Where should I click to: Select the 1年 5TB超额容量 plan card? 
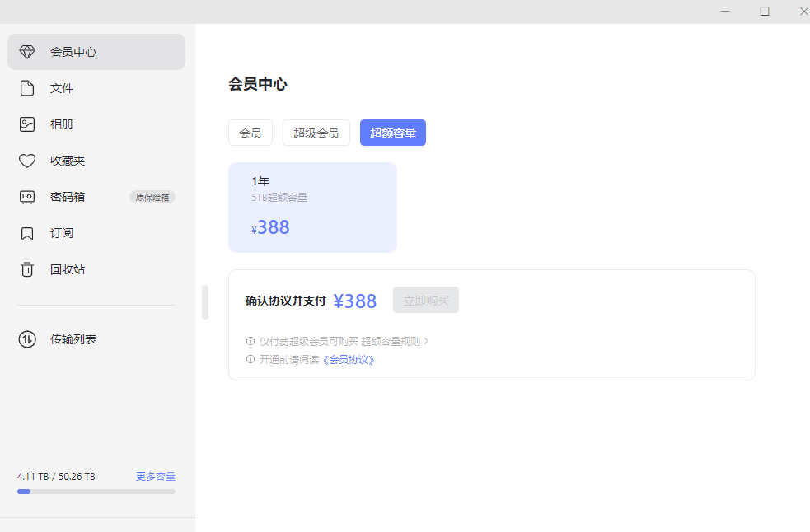[x=312, y=208]
